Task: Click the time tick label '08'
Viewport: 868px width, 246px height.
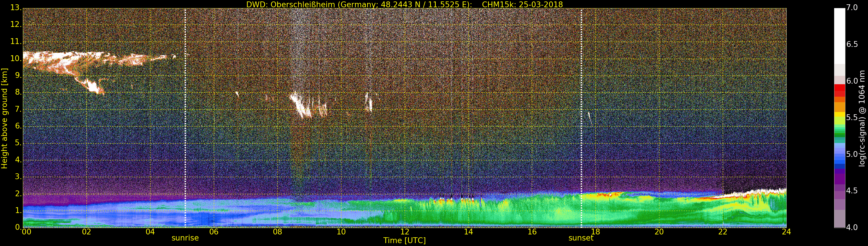Action: [277, 232]
